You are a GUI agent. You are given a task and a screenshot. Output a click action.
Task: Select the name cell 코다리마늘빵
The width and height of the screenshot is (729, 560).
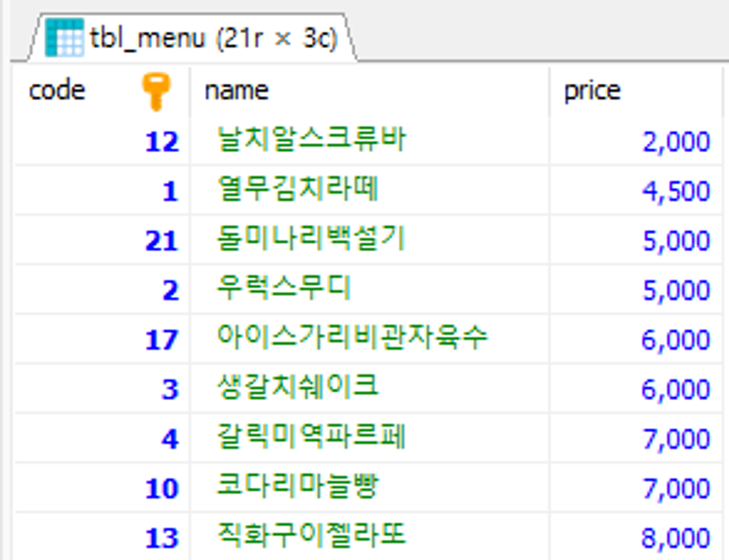click(297, 487)
